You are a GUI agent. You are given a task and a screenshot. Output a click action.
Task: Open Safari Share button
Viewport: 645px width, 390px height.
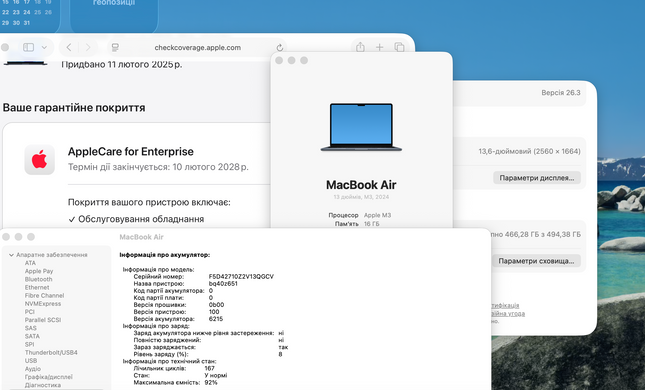(360, 47)
